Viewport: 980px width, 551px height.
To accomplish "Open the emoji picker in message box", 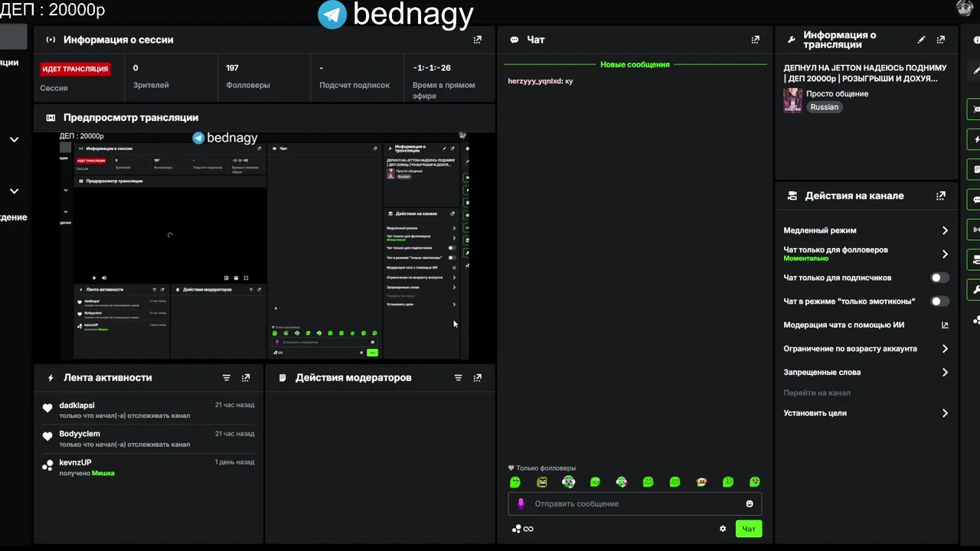I will click(750, 504).
